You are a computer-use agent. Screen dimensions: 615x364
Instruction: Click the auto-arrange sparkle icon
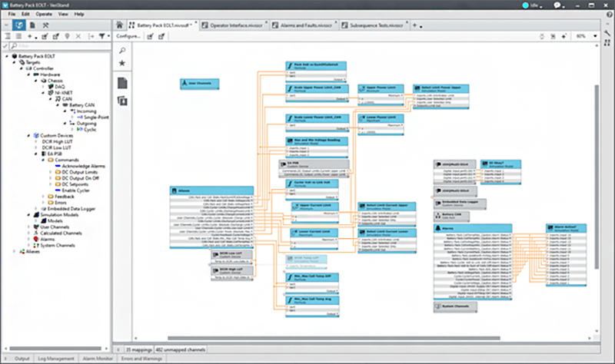564,36
